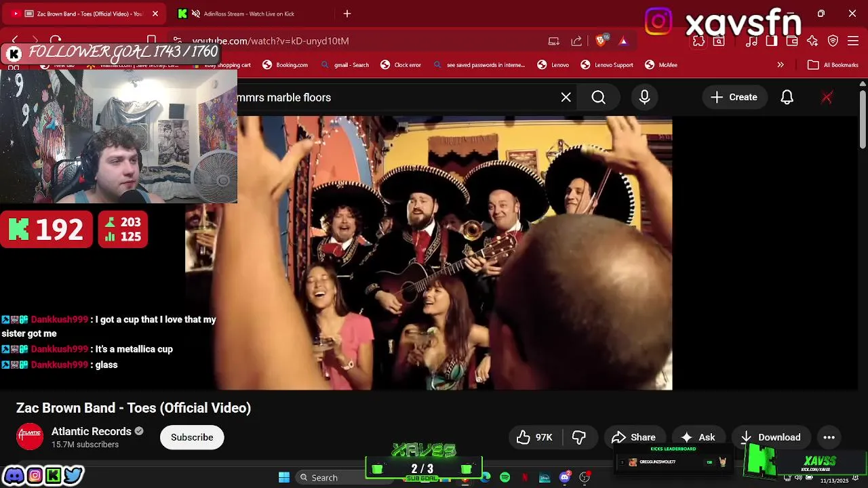The image size is (868, 488).
Task: Open the Booking.com bookmark
Action: (285, 65)
